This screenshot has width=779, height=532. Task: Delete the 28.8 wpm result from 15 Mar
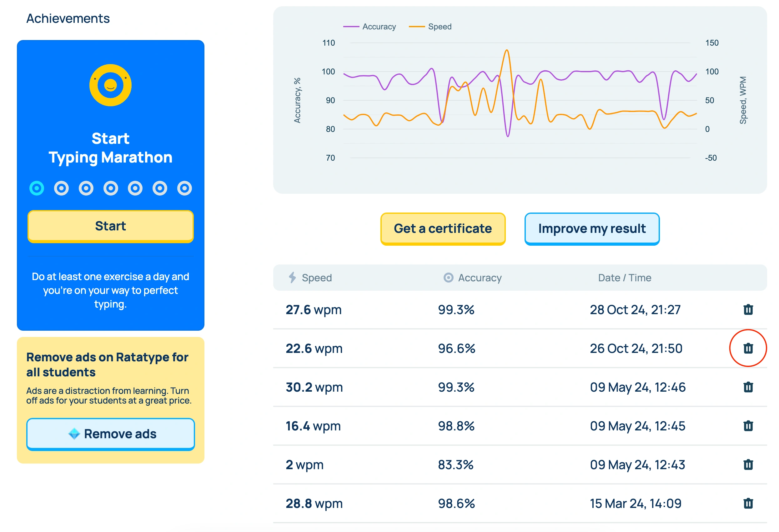click(748, 503)
